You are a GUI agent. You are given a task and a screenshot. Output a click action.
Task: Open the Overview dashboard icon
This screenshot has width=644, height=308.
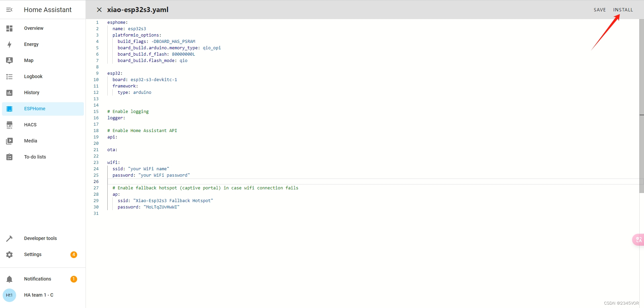click(9, 28)
